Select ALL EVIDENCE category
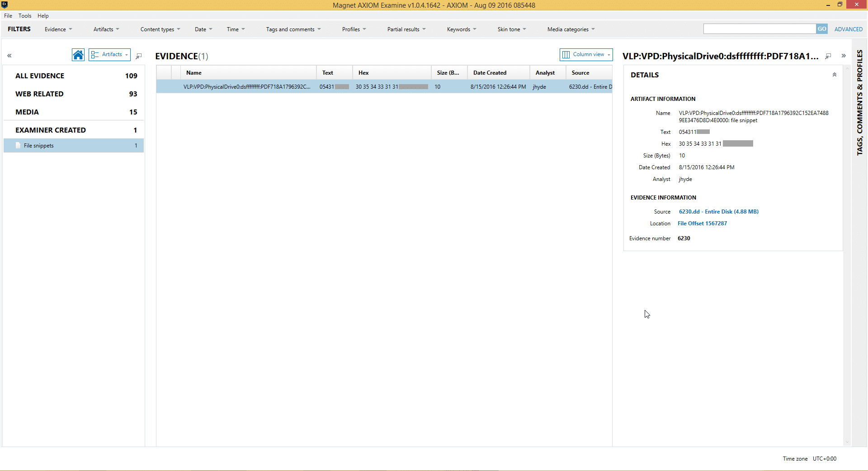The height and width of the screenshot is (471, 868). click(x=74, y=76)
